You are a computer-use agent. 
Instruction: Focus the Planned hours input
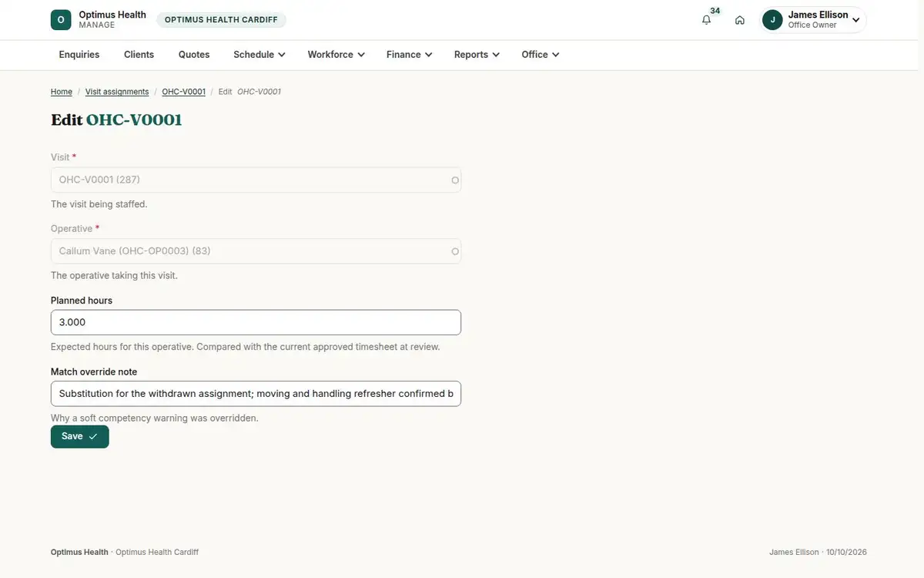coord(256,322)
